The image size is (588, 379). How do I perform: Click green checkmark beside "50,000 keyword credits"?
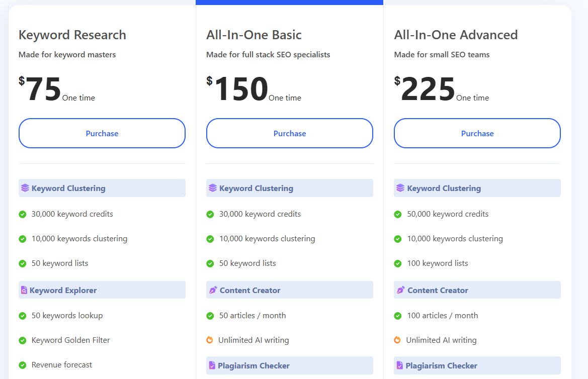point(398,215)
